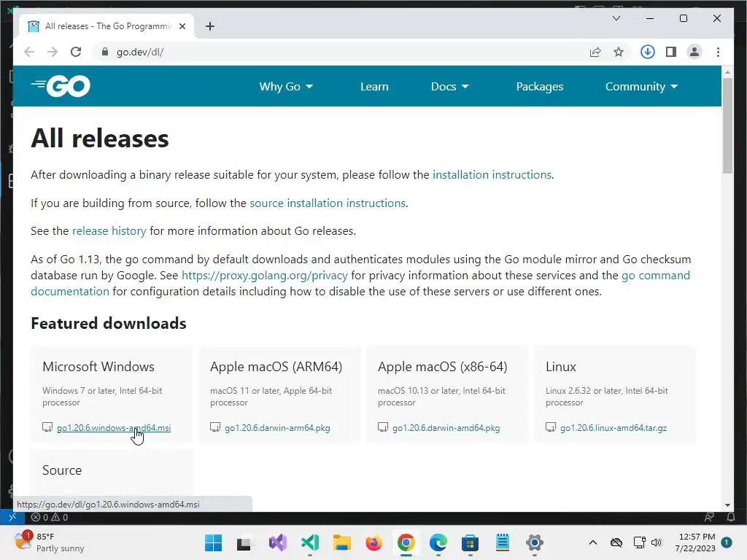Click scrollbar down arrow
The height and width of the screenshot is (560, 747).
coord(727,505)
